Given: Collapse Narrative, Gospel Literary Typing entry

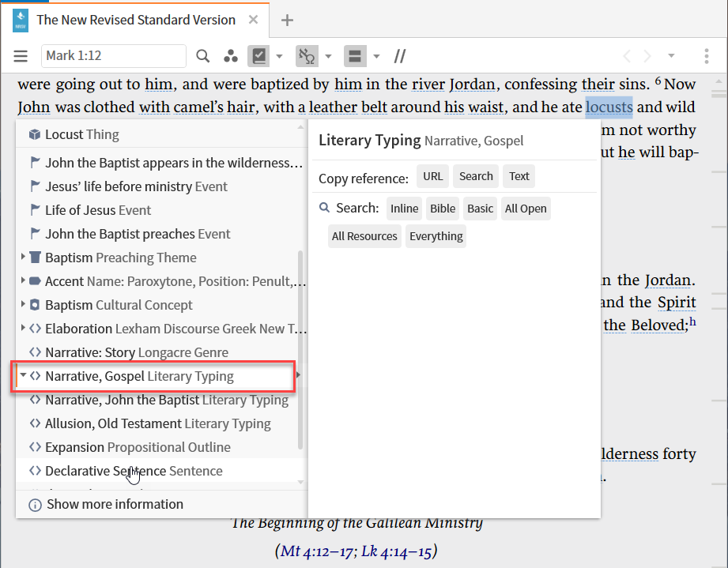Looking at the screenshot, I should point(23,375).
